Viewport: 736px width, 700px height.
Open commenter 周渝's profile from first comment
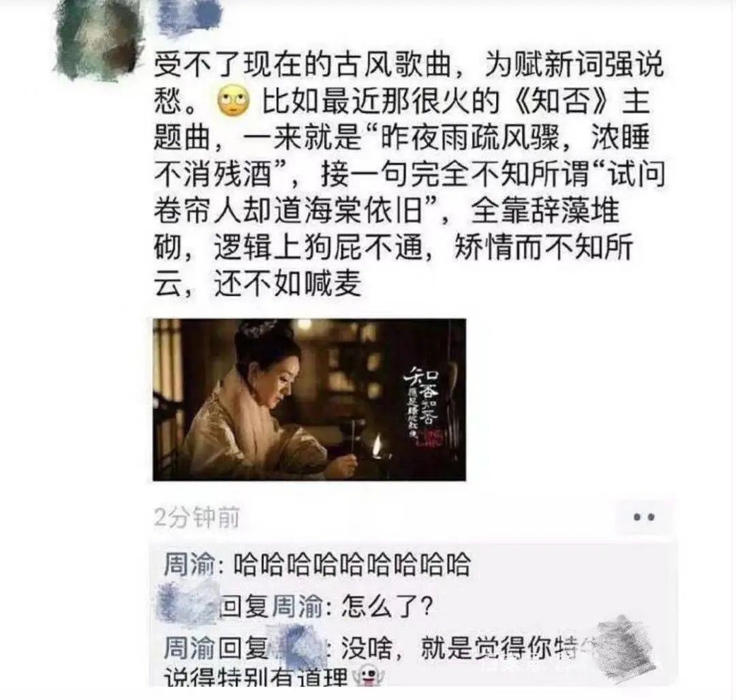[189, 564]
